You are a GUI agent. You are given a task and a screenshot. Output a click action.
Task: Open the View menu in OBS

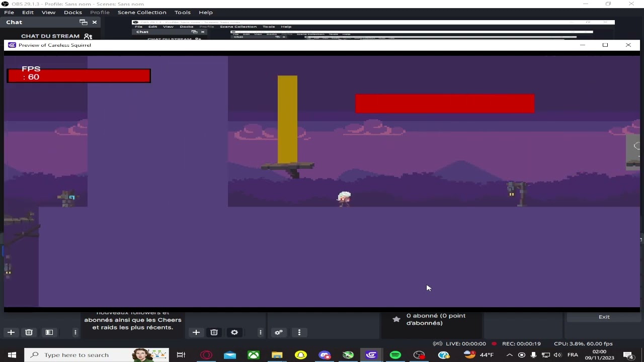tap(48, 12)
